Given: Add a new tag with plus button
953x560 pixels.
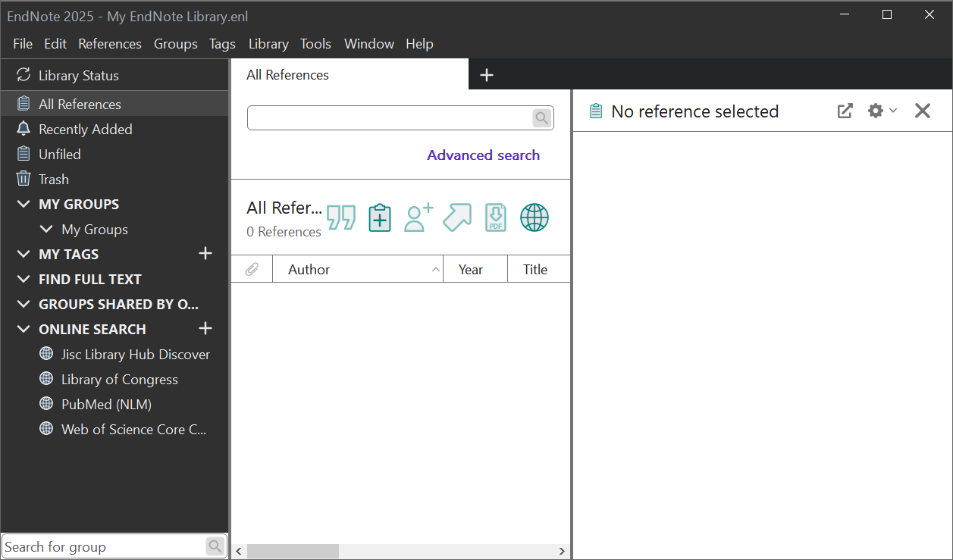Looking at the screenshot, I should coord(205,253).
